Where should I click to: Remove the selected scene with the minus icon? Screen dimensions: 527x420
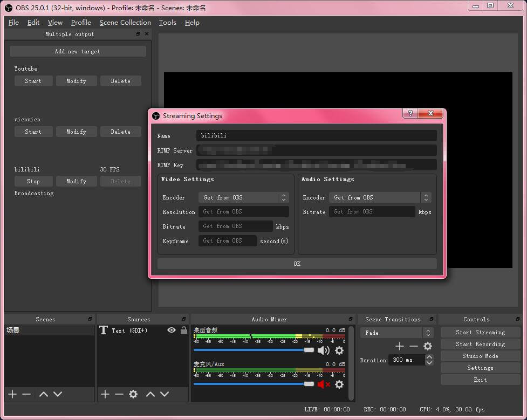26,394
